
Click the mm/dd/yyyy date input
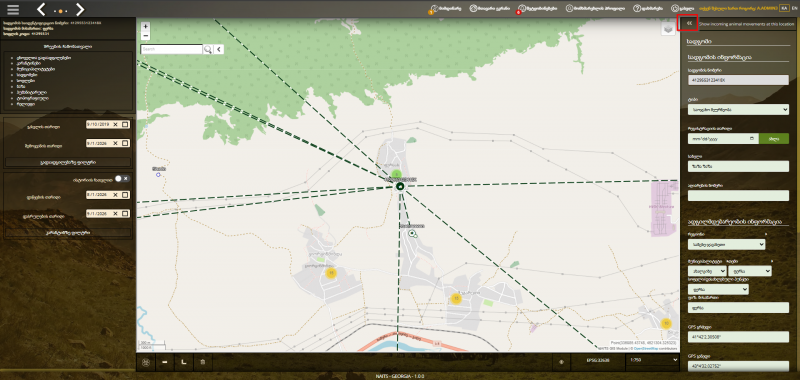[x=723, y=138]
